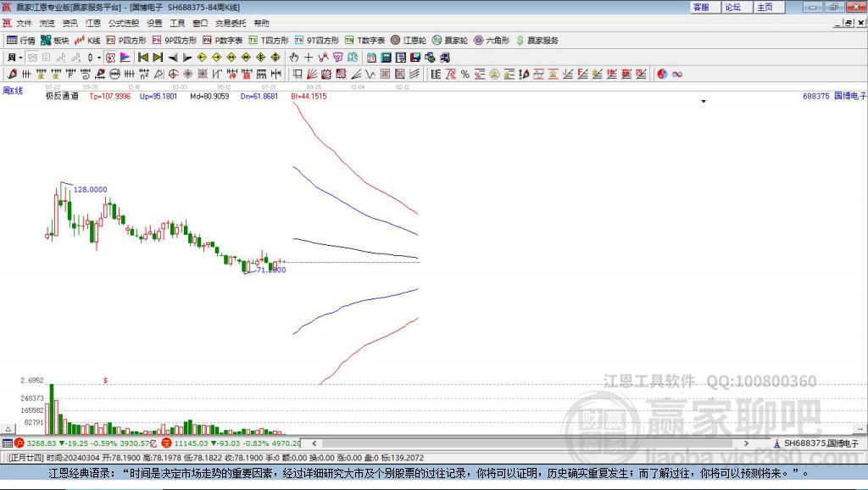This screenshot has width=868, height=490.
Task: Jump to last bar icon
Action: (x=158, y=58)
